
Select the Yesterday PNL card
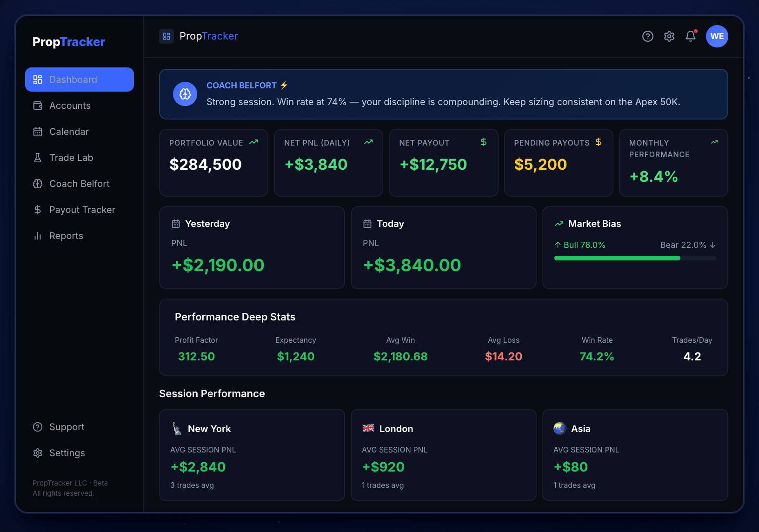coord(252,247)
